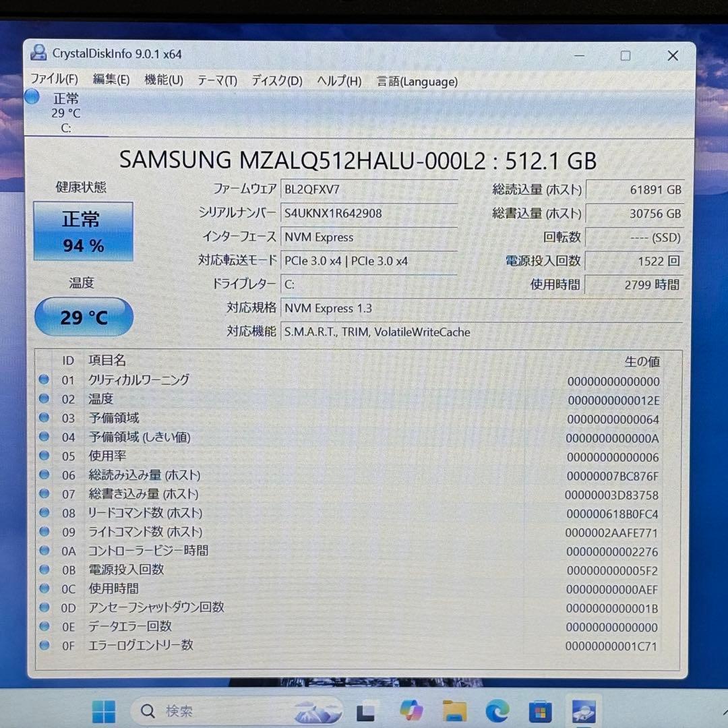Click the CrystalDiskInfo icon in the title bar
The width and height of the screenshot is (728, 728).
(38, 53)
